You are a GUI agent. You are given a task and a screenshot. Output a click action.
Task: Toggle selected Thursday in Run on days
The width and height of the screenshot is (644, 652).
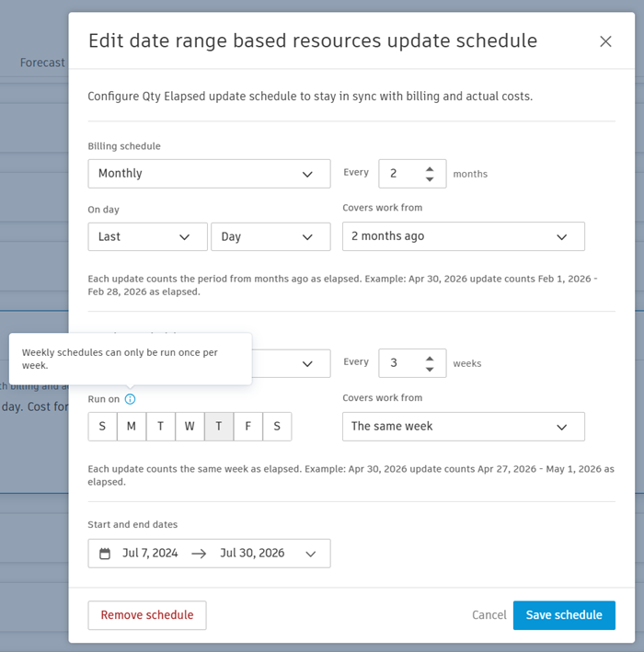[219, 427]
